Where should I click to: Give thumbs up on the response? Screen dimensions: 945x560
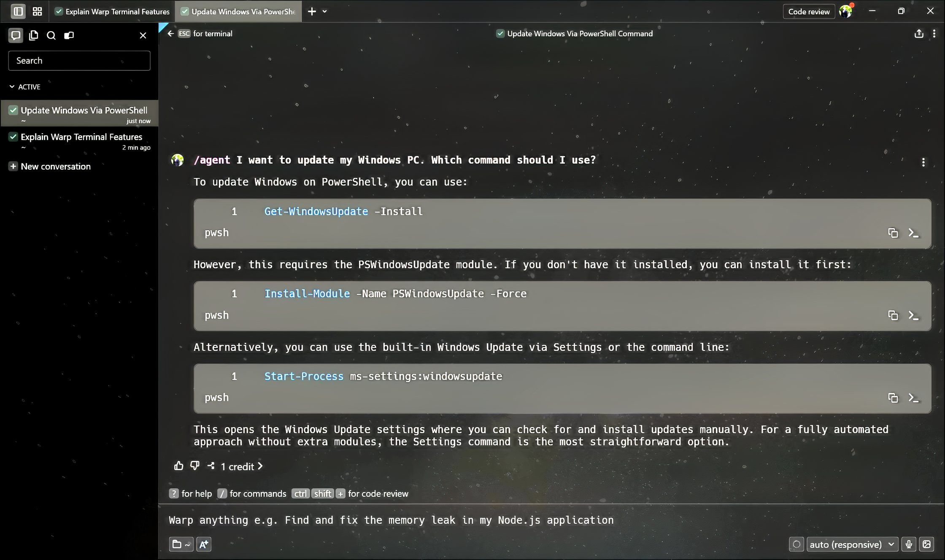tap(178, 466)
